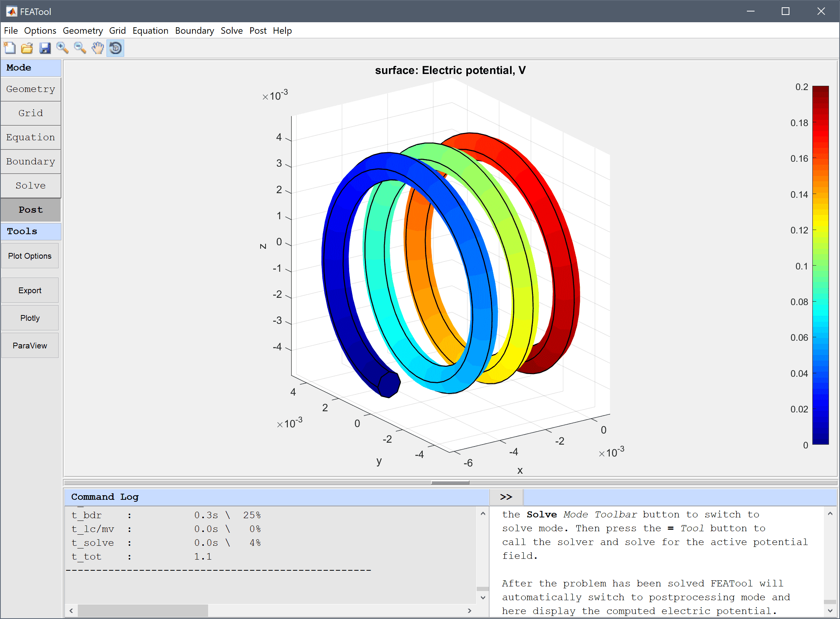Click Command Log down scroll arrow
The width and height of the screenshot is (840, 619).
483,598
